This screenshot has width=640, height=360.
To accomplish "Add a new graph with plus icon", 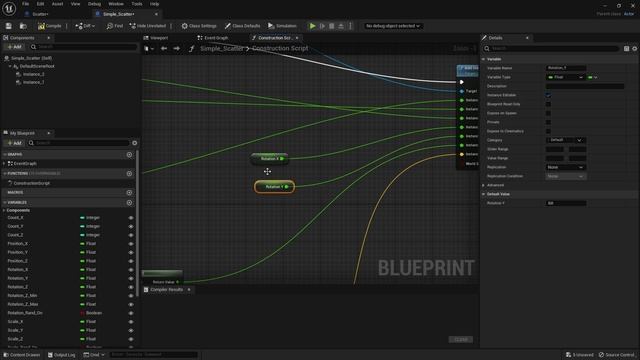I will tap(129, 155).
